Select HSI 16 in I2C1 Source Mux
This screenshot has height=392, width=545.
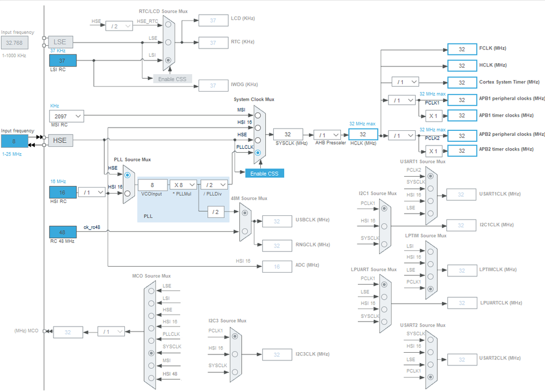(x=384, y=226)
